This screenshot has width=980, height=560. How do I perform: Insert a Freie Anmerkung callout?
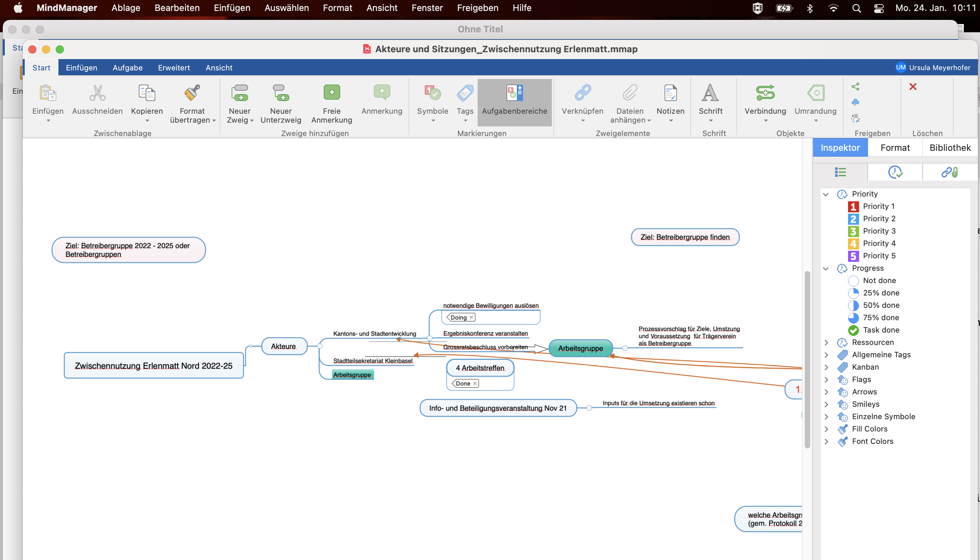point(331,93)
